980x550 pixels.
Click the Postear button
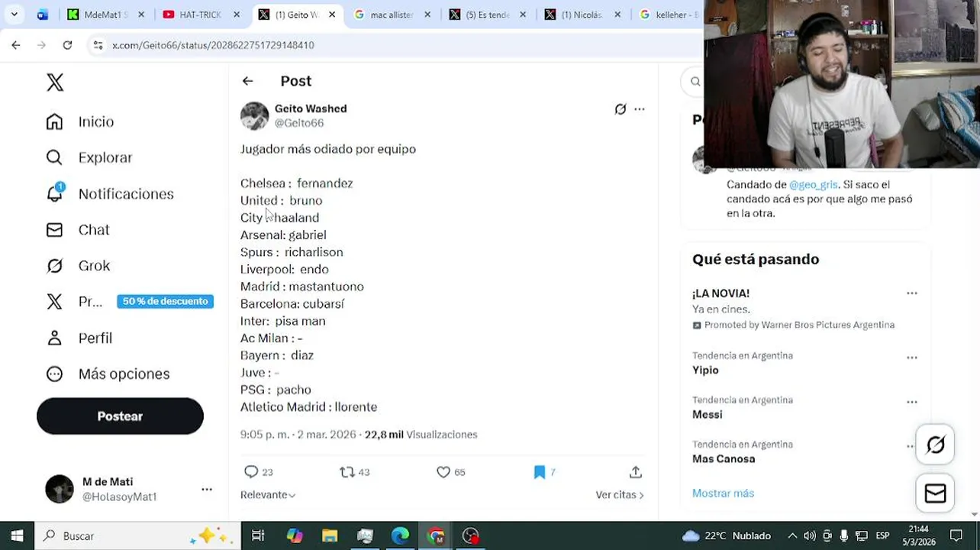click(120, 416)
